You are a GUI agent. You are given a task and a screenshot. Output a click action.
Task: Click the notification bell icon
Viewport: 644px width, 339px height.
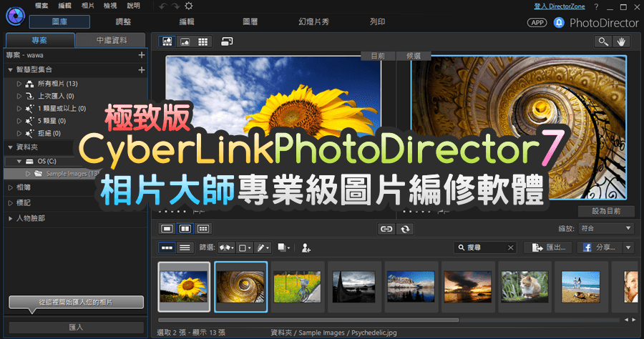click(x=559, y=23)
